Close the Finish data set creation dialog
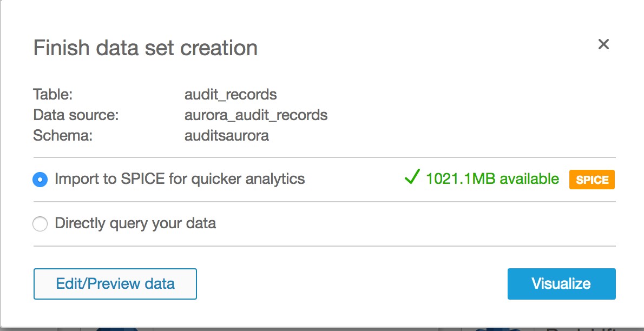644x331 pixels. 603,44
